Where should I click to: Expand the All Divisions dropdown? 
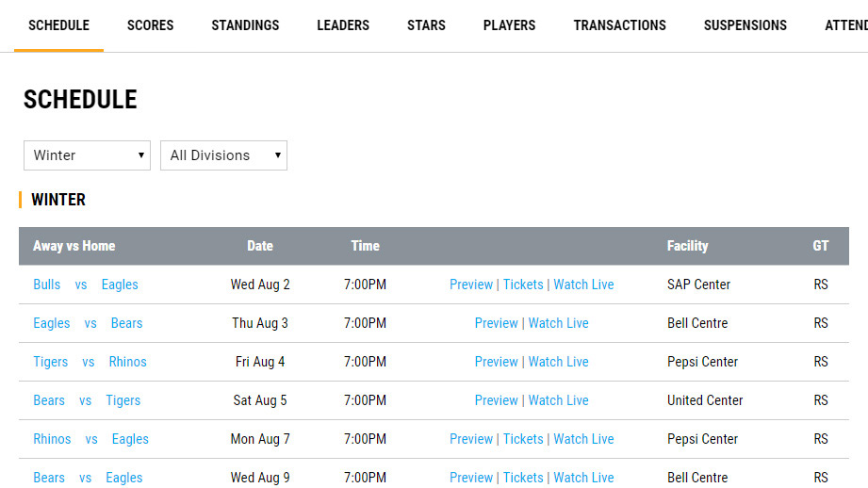(x=223, y=155)
